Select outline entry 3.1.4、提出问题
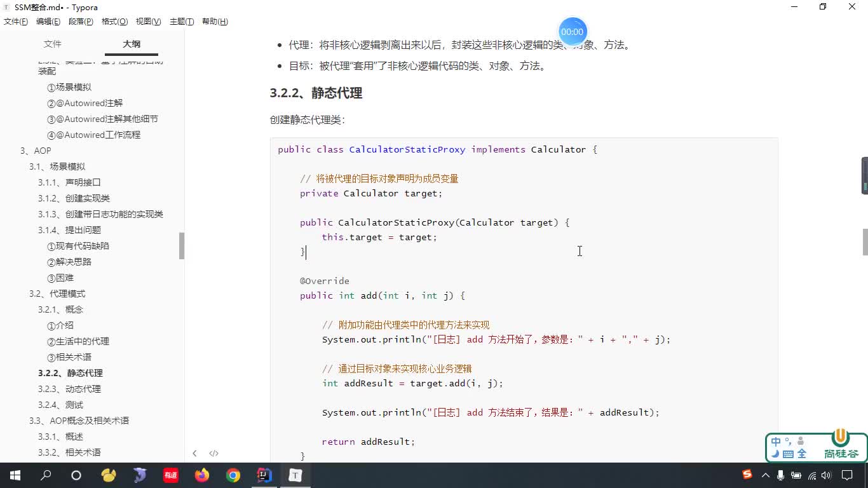The height and width of the screenshot is (488, 868). click(x=69, y=230)
